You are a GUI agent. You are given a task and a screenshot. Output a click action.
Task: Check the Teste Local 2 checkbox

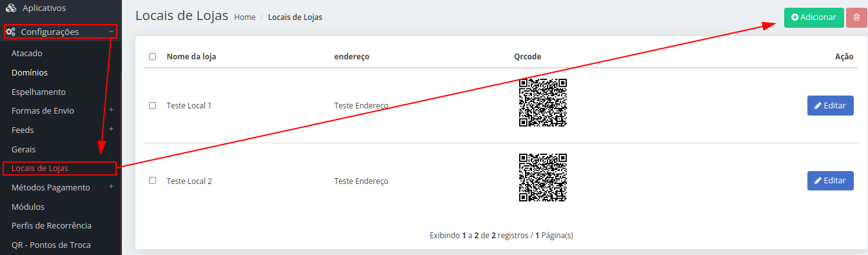tap(152, 181)
